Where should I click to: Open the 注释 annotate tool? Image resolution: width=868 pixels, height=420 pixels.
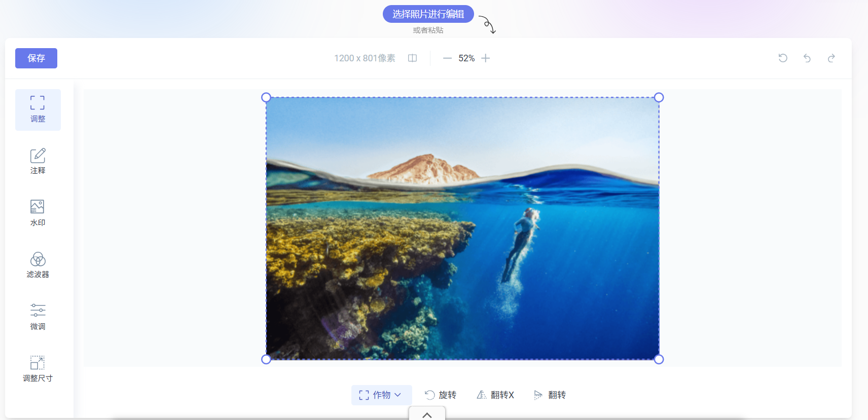coord(38,162)
